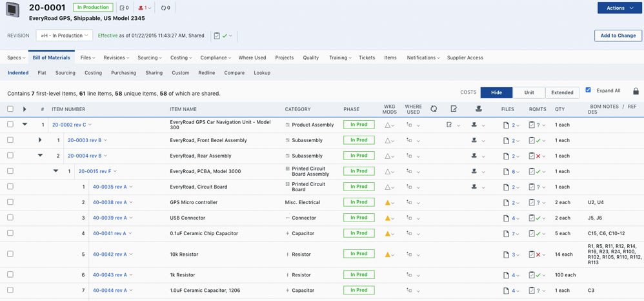Viewport: 644px width, 301px height.
Task: Click the where used icon for 20-0003
Action: (409, 141)
